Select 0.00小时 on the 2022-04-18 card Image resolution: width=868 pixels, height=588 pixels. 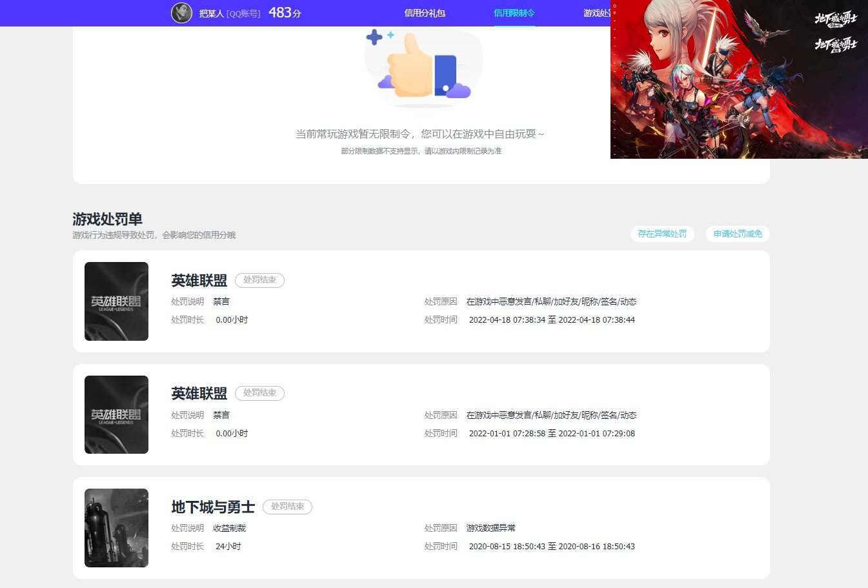point(232,319)
